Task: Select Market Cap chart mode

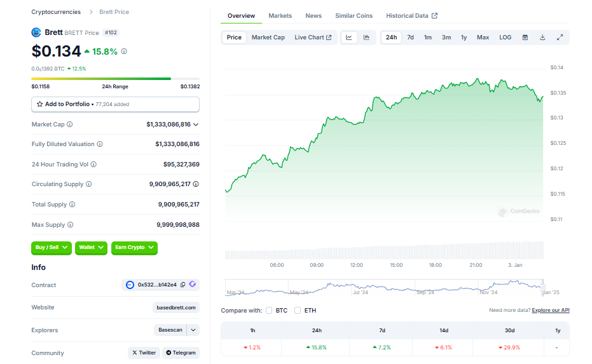Action: pyautogui.click(x=268, y=37)
